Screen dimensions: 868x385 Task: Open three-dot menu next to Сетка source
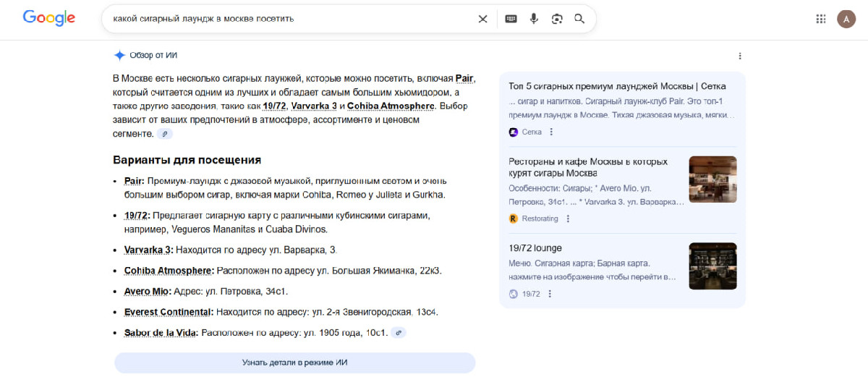[551, 132]
